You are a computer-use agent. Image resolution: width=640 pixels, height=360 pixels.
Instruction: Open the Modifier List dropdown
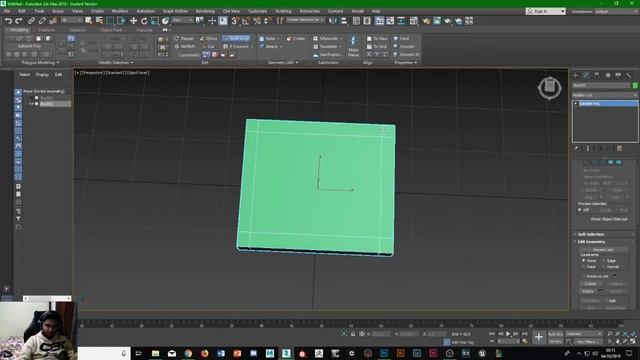605,95
